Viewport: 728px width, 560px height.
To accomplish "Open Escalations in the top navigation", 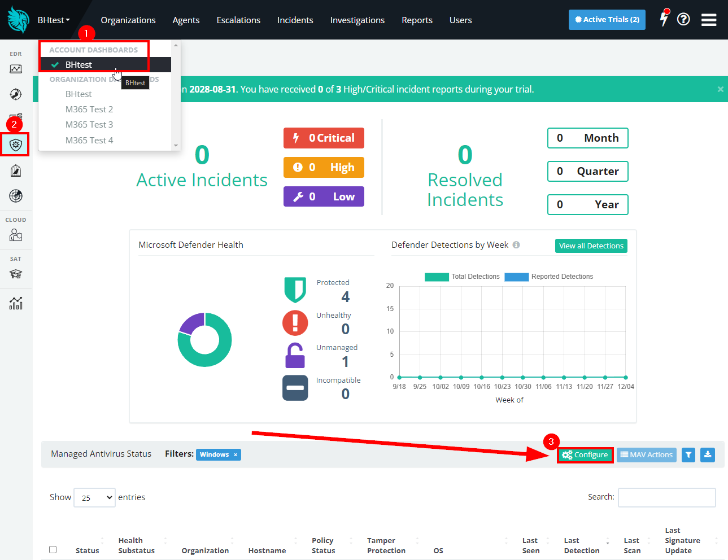I will pos(238,20).
